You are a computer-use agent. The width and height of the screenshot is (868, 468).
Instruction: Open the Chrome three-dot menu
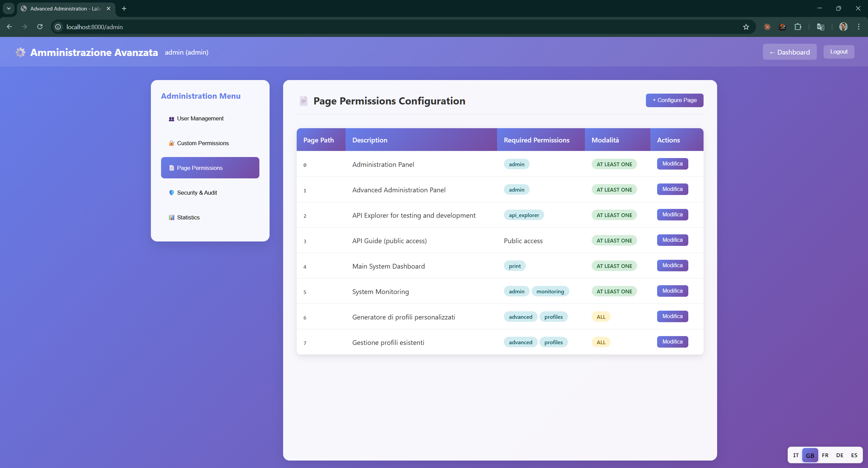[859, 27]
